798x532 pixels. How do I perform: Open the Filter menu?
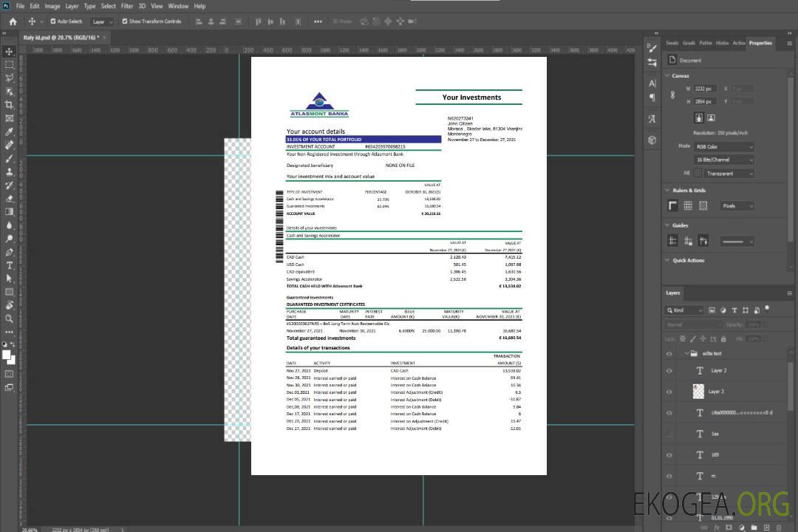[x=127, y=6]
